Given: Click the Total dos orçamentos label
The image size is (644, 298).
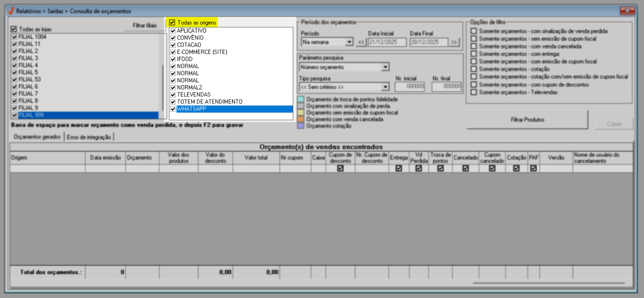Looking at the screenshot, I should [50, 272].
